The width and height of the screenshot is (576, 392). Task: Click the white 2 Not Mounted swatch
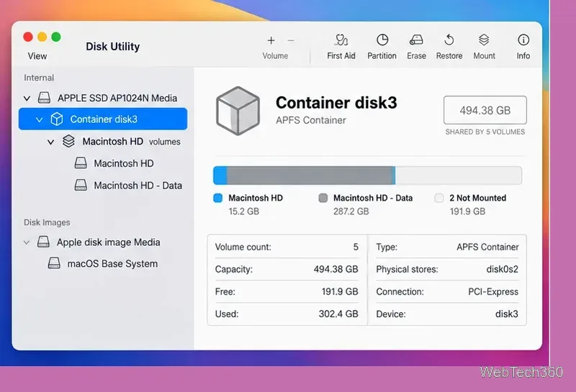pyautogui.click(x=439, y=199)
